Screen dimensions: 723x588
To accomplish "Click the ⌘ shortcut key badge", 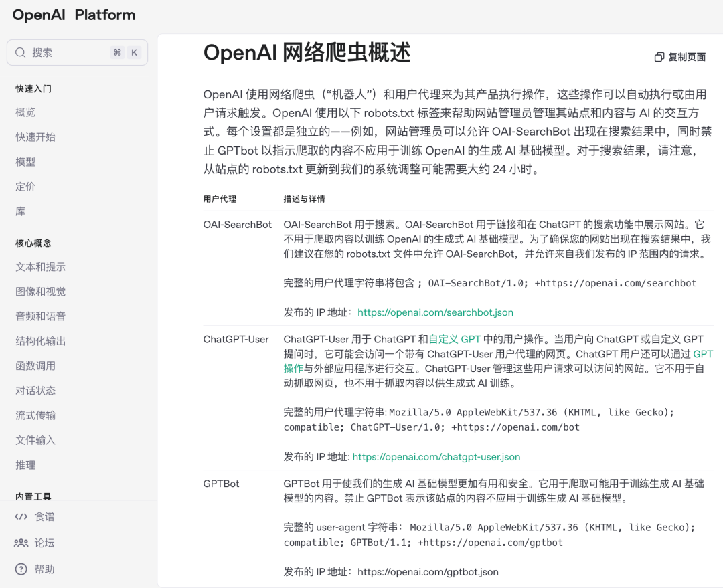I will click(118, 53).
